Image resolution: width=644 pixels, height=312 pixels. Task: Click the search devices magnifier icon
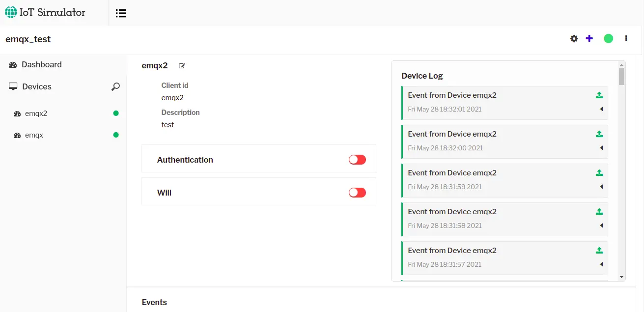coord(115,87)
